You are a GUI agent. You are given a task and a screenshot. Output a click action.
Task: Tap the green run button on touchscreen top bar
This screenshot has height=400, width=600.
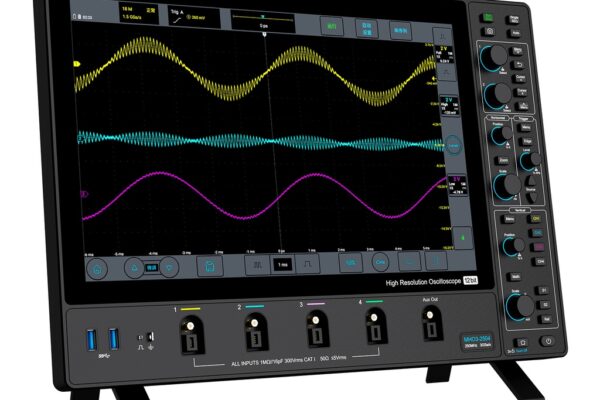[x=332, y=26]
